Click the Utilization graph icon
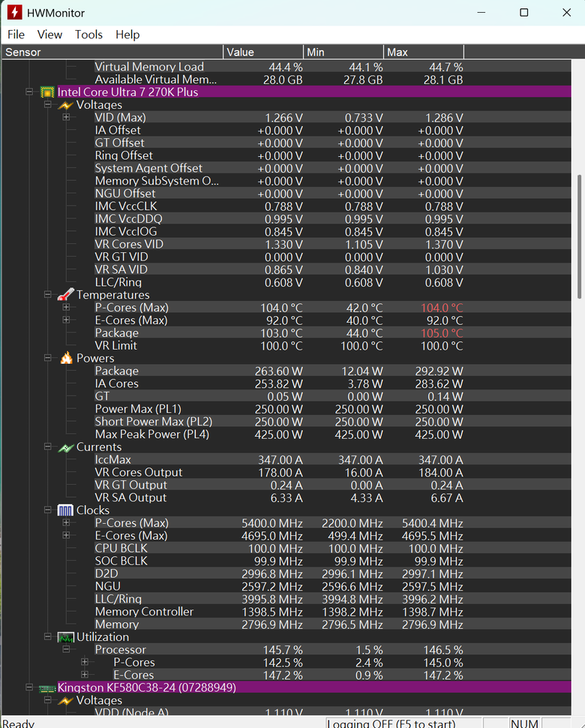 coord(65,637)
